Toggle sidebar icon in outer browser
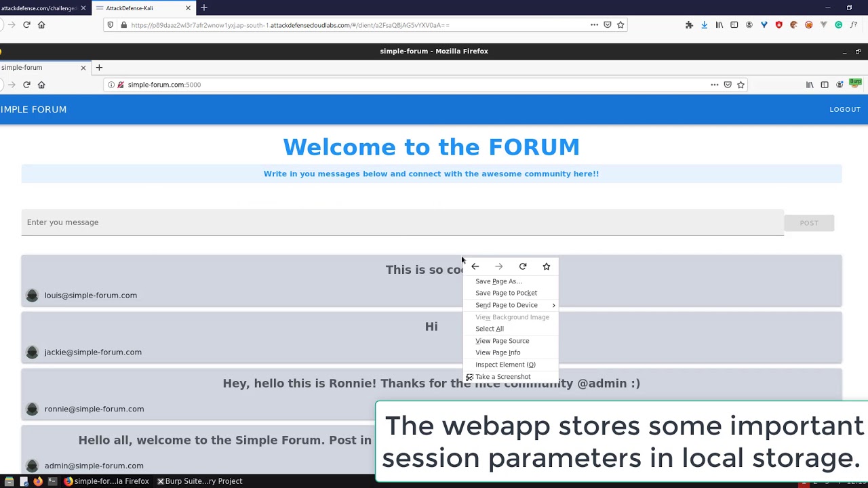 (x=734, y=25)
